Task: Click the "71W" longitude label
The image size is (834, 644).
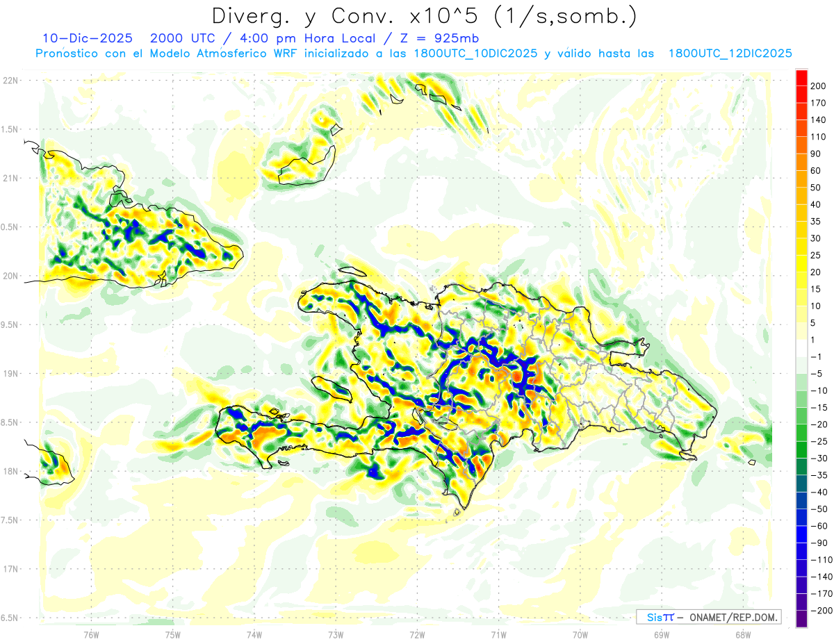Action: pyautogui.click(x=498, y=635)
